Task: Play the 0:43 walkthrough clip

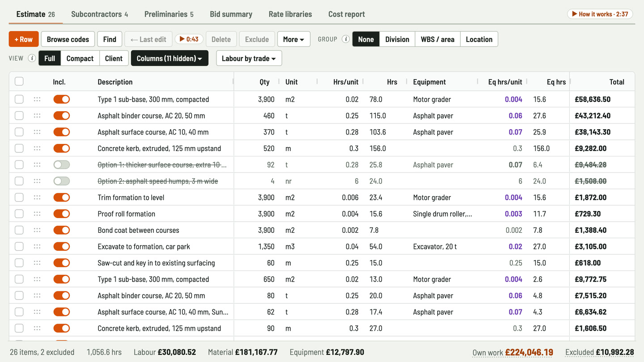Action: pos(189,39)
